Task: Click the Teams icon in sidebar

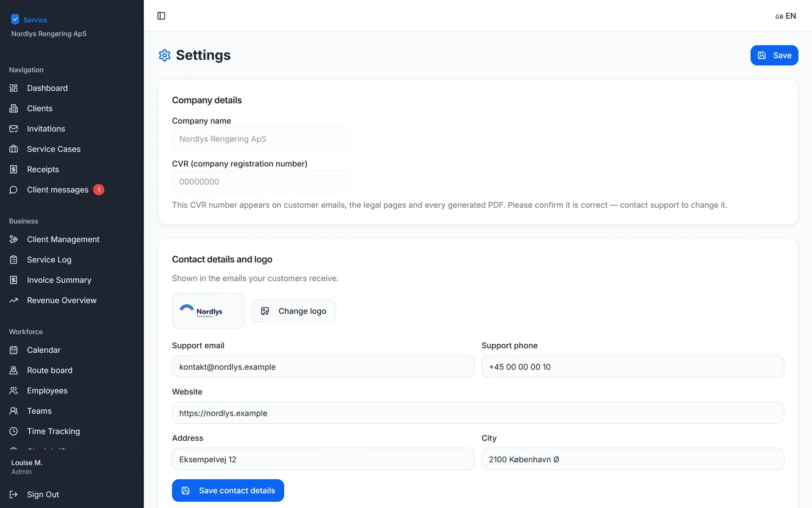Action: coord(14,411)
